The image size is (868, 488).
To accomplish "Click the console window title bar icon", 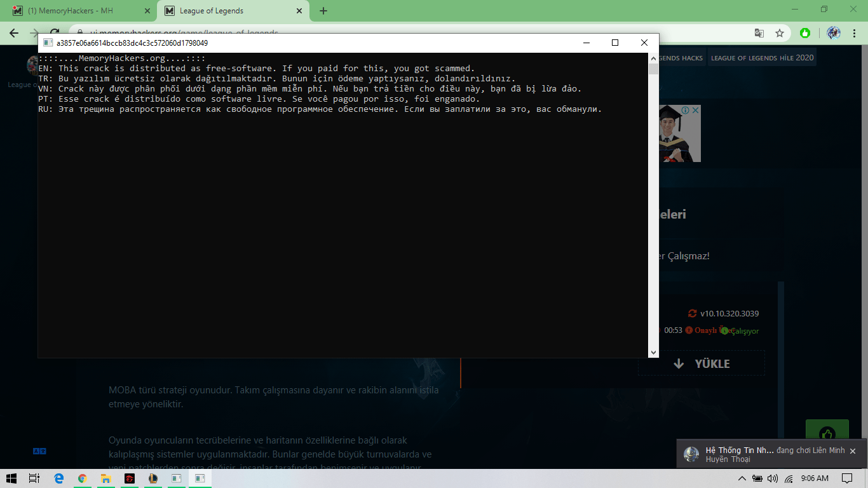I will [x=48, y=43].
